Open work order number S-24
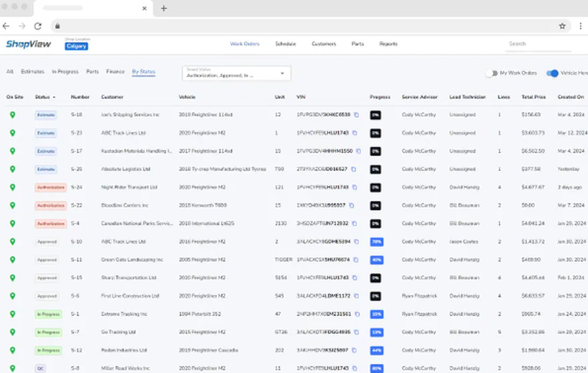Image resolution: width=588 pixels, height=373 pixels. (76, 187)
